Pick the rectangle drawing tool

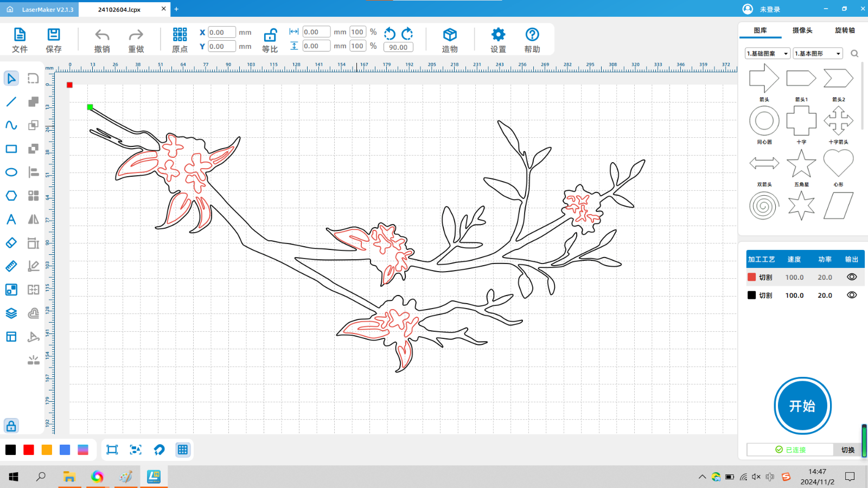point(11,149)
